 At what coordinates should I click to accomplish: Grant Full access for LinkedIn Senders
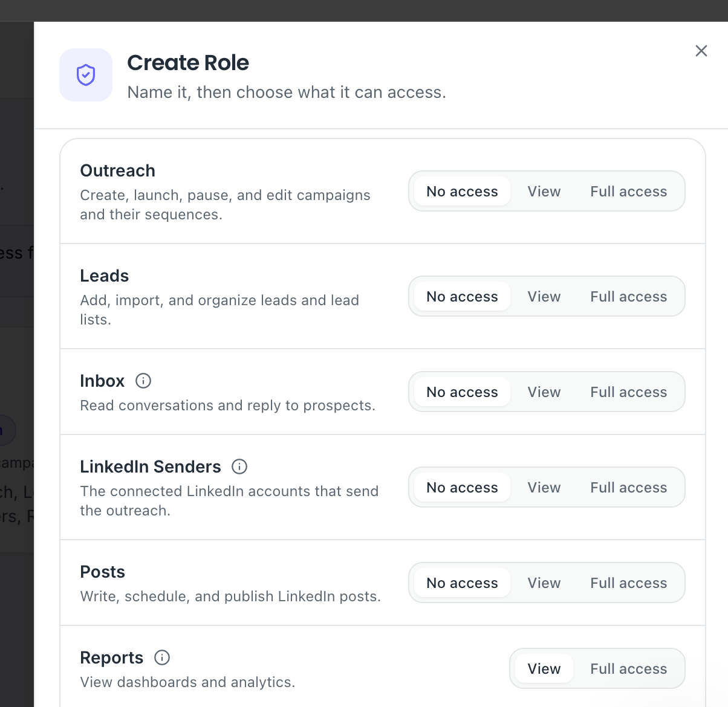coord(629,488)
